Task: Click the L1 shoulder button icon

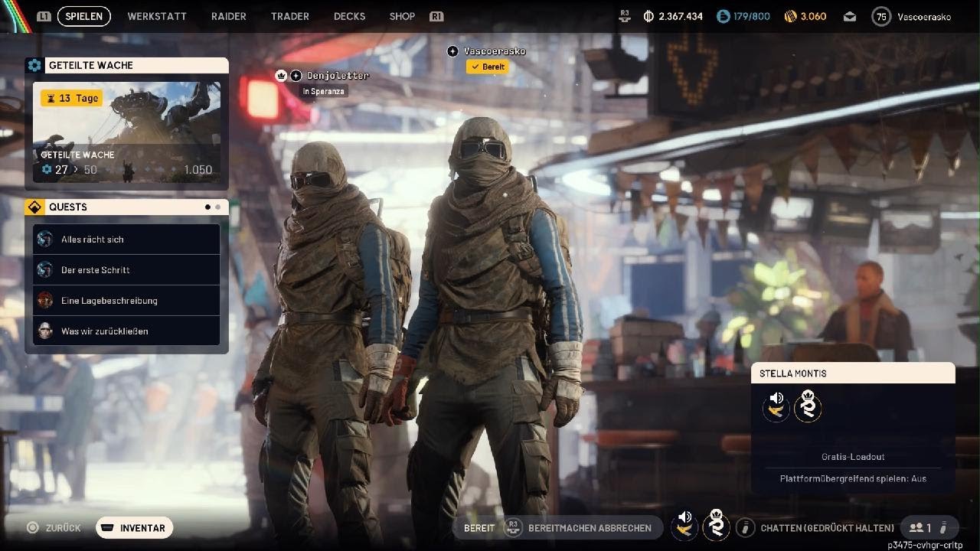Action: tap(44, 16)
